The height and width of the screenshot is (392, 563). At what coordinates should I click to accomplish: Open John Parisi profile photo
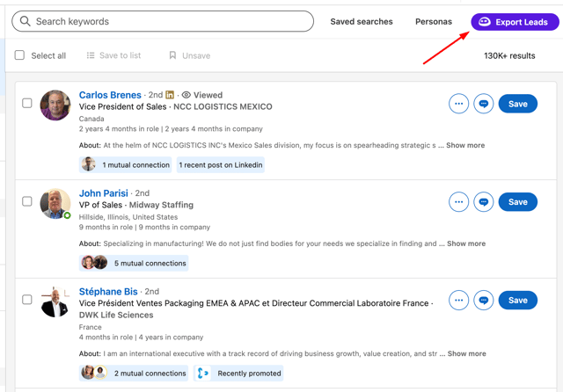click(x=55, y=203)
